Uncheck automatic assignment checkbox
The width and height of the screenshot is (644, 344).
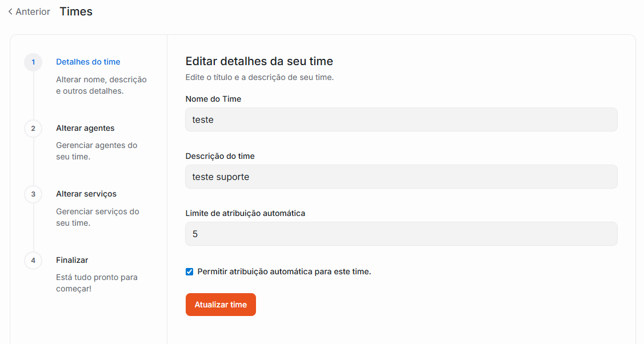tap(190, 272)
